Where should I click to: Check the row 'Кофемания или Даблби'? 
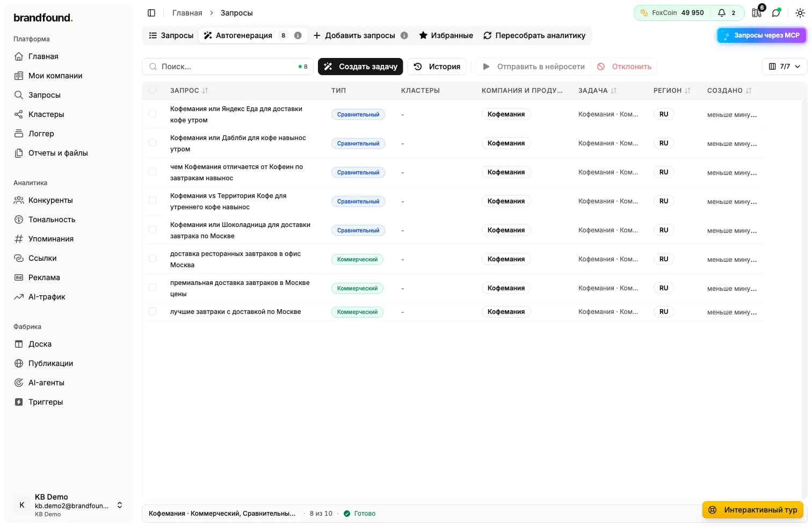click(153, 143)
